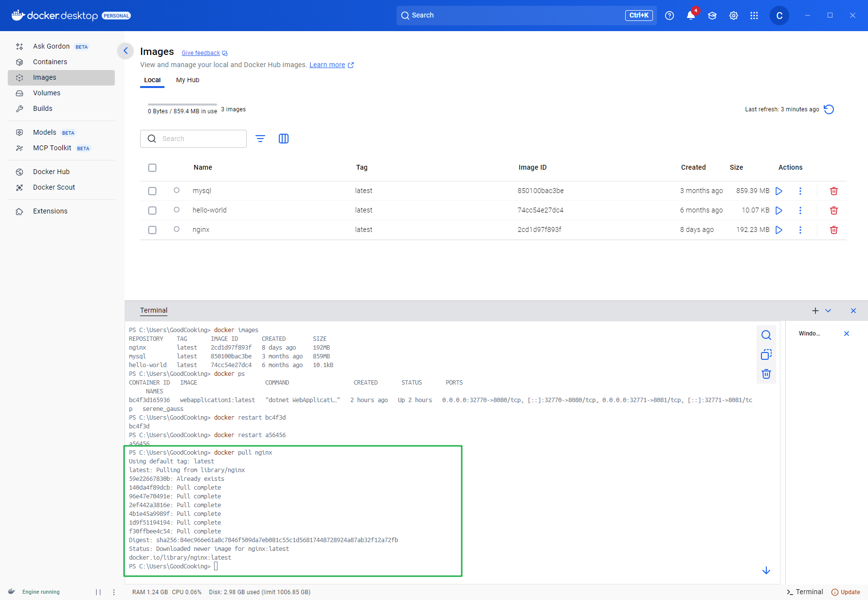This screenshot has height=600, width=868.
Task: Open Settings gear icon
Action: tap(734, 16)
